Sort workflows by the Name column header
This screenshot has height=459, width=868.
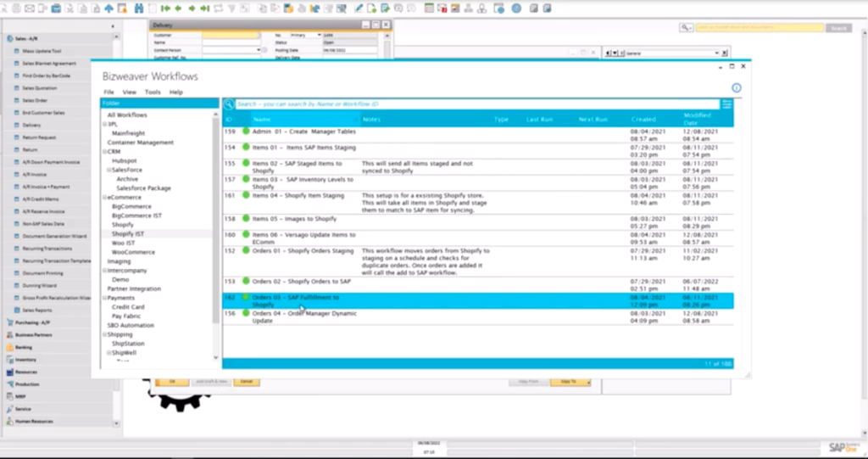click(305, 119)
